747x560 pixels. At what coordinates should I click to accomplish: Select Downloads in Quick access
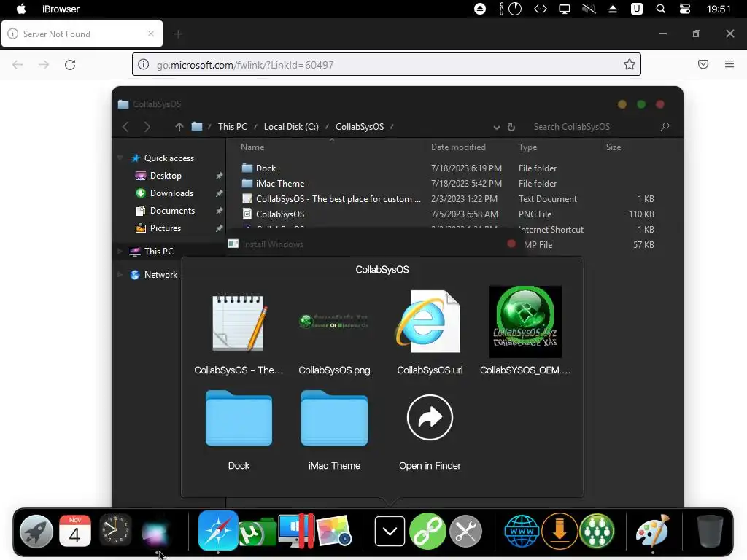[171, 192]
